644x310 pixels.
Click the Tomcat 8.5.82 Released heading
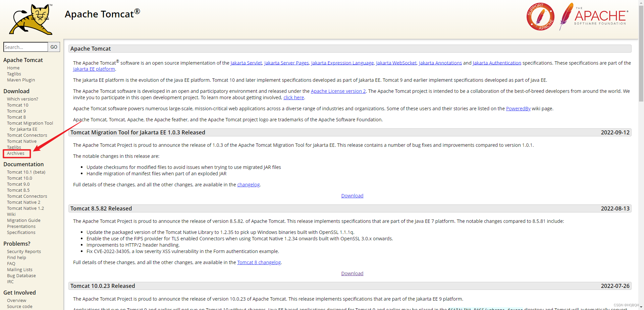click(x=101, y=208)
